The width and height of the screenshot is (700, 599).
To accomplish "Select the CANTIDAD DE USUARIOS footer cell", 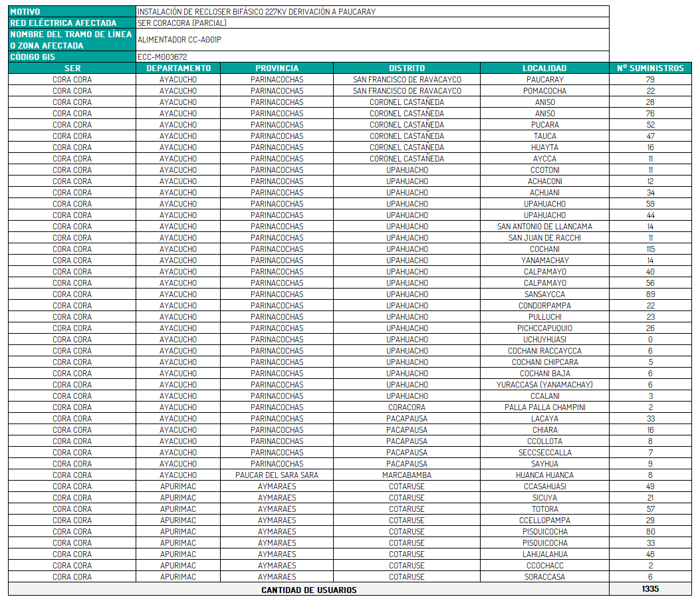I will 308,590.
